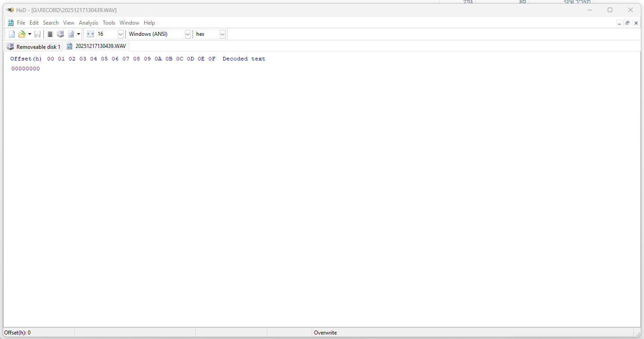Open a file with the open folder icon
Screen dimensions: 644x339
(22, 34)
